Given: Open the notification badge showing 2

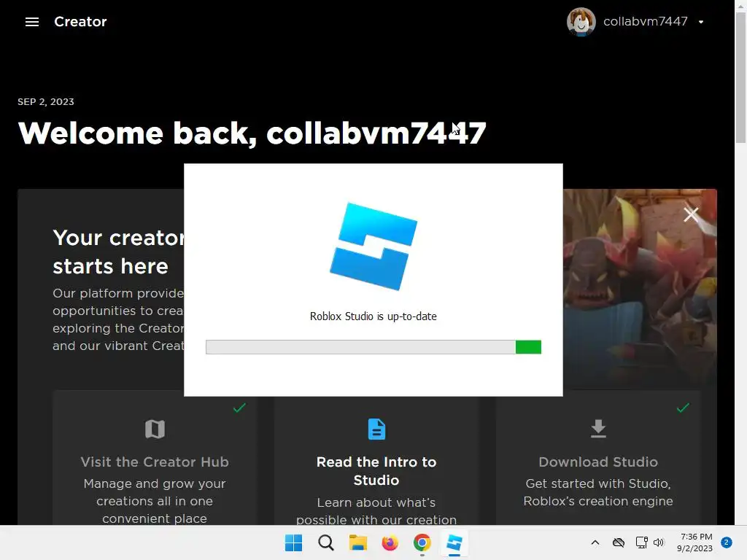Looking at the screenshot, I should (726, 542).
